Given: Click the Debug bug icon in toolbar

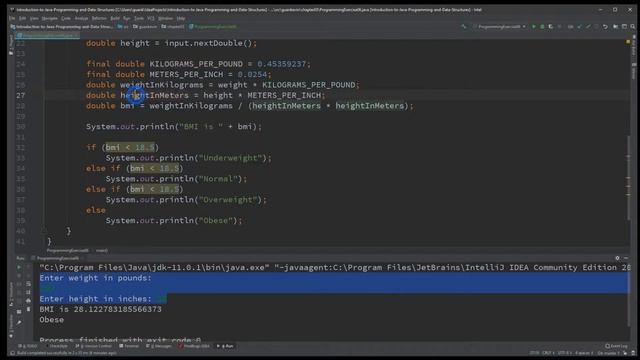Looking at the screenshot, I should click(x=542, y=27).
